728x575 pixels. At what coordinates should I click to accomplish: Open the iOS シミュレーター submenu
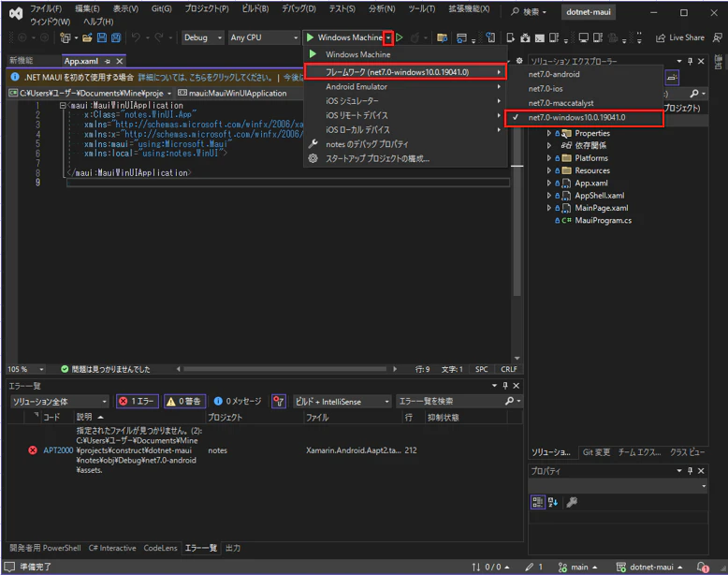tap(405, 101)
